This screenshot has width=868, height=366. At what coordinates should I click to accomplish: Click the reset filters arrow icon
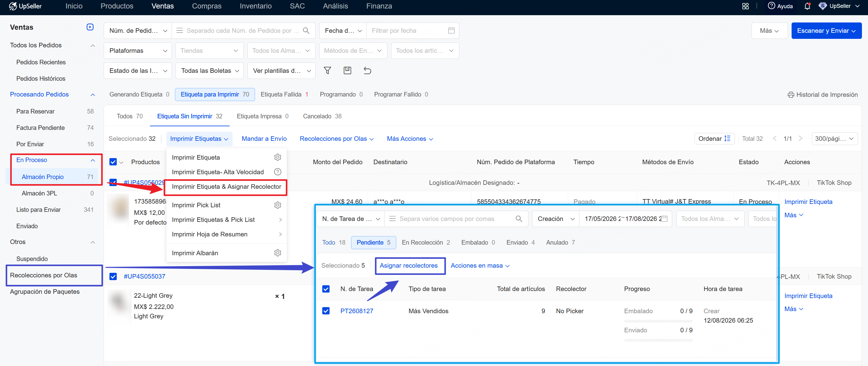(x=367, y=70)
